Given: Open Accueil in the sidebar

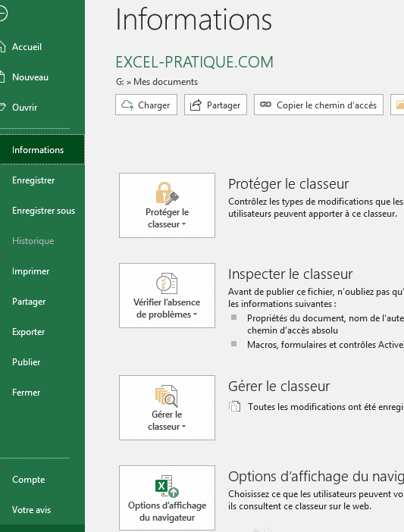Looking at the screenshot, I should [x=27, y=47].
